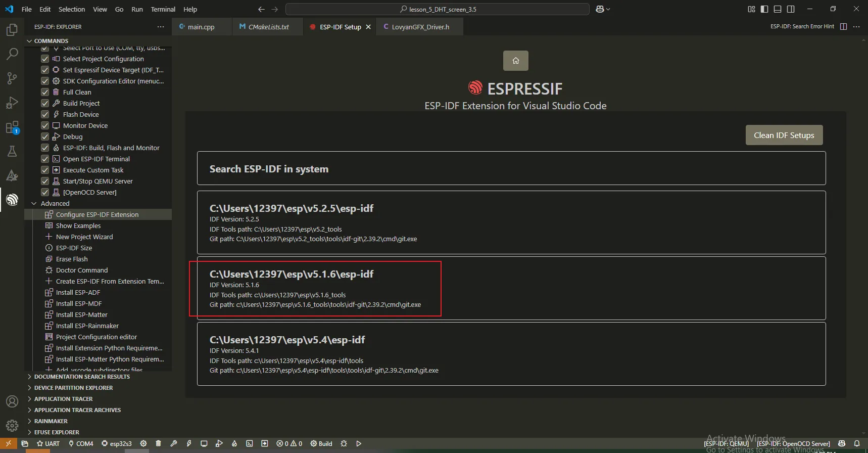Screen dimensions: 868x453
Task: Change esp32s3 device target in status bar
Action: (x=117, y=443)
